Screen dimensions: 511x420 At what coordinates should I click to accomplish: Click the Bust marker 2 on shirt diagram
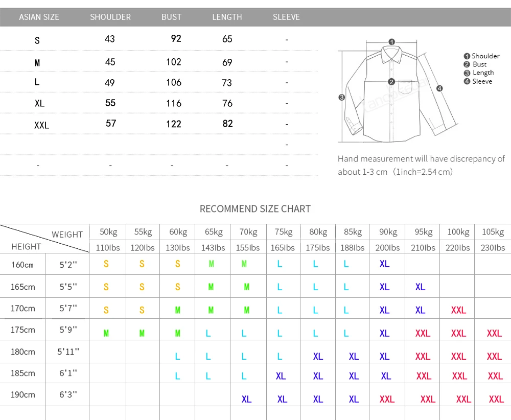(x=392, y=82)
